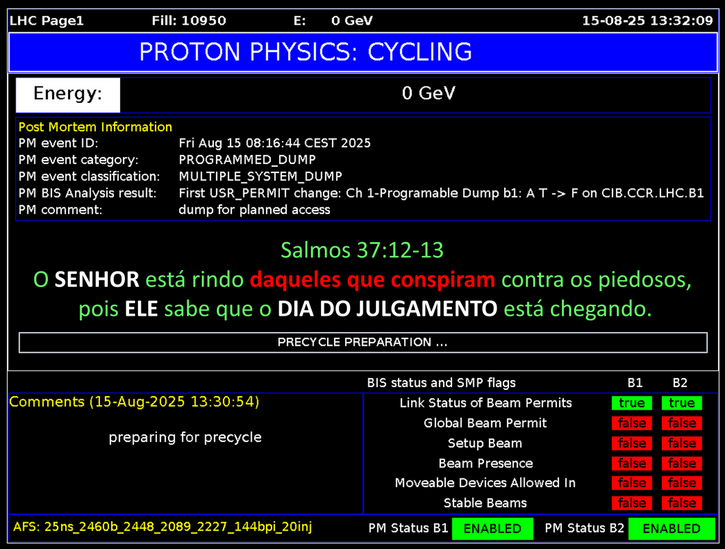Click the PROTON PHYSICS: CYCLING banner
This screenshot has height=549, width=725.
pyautogui.click(x=362, y=52)
